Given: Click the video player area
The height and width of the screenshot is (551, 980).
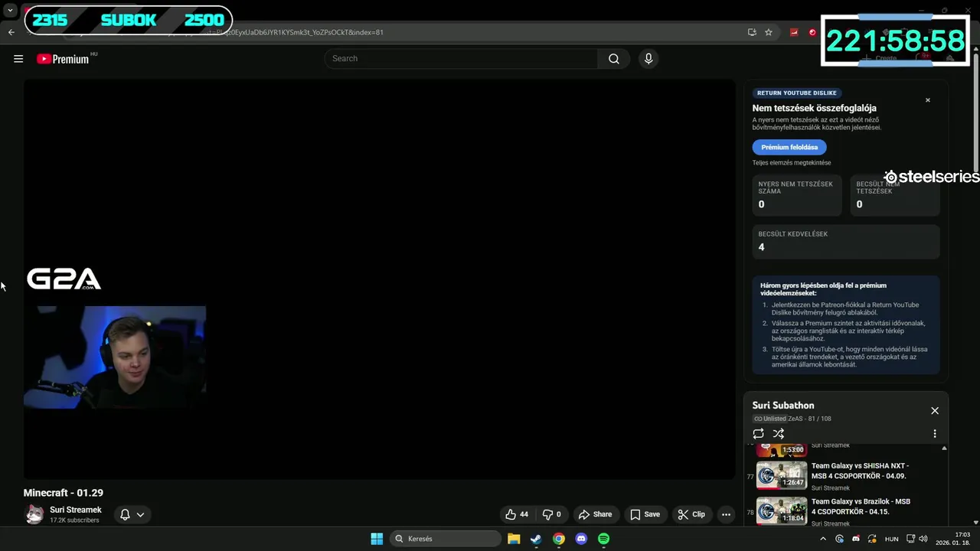Looking at the screenshot, I should (x=379, y=279).
